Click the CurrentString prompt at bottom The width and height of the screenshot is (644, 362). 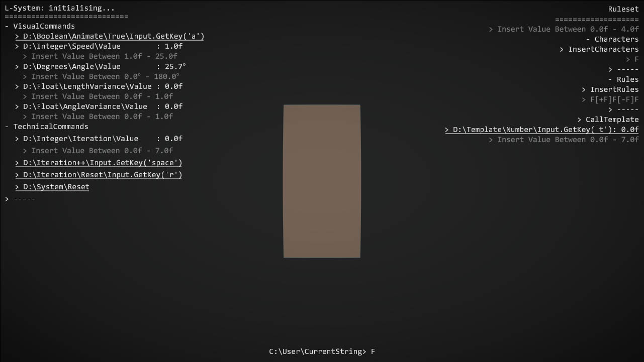click(x=322, y=351)
